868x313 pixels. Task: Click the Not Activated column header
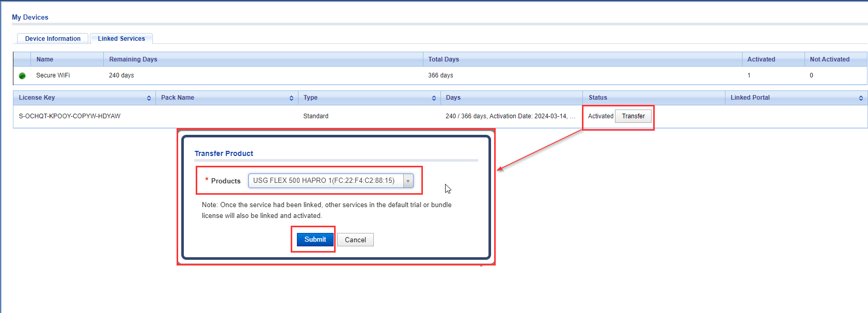(x=829, y=59)
